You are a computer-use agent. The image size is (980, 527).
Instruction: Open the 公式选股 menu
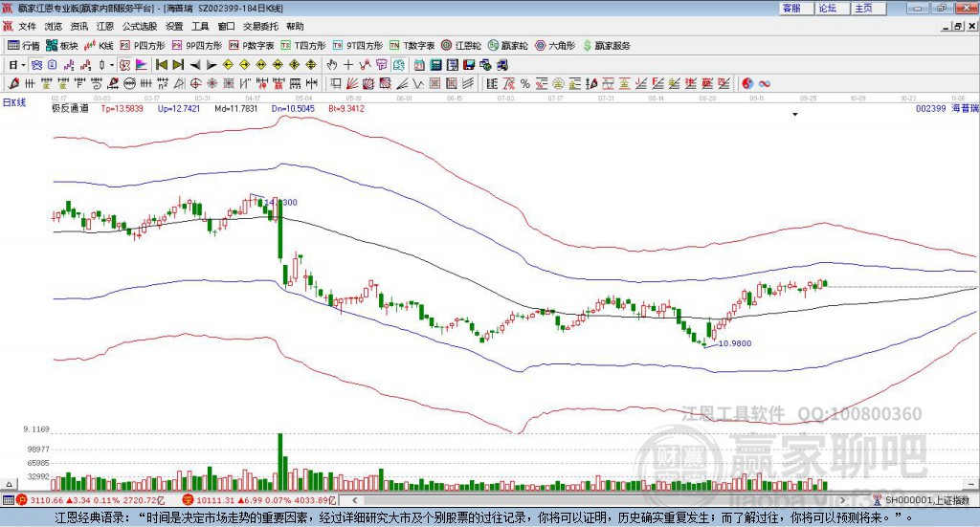coord(140,26)
